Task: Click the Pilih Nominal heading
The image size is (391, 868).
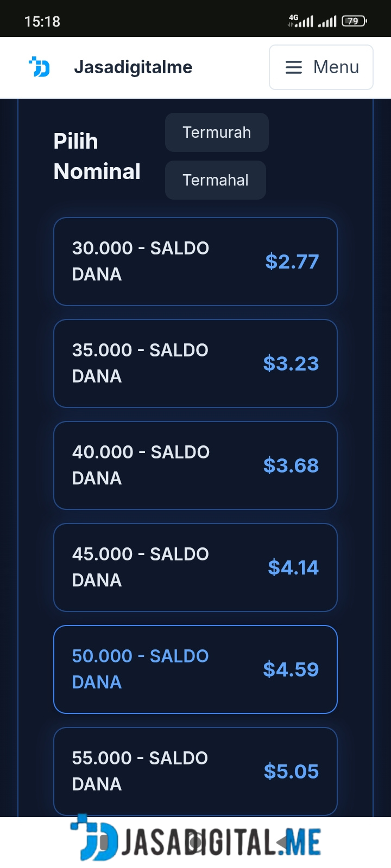Action: click(x=97, y=156)
